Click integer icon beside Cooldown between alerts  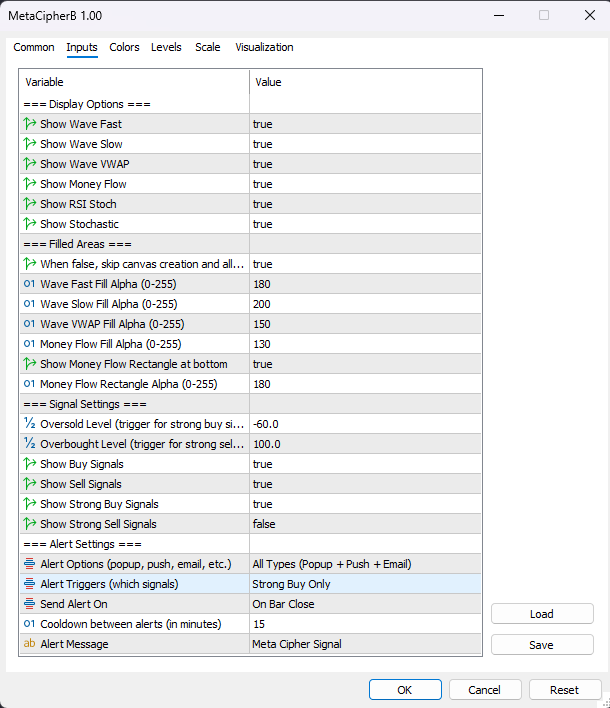tap(29, 624)
